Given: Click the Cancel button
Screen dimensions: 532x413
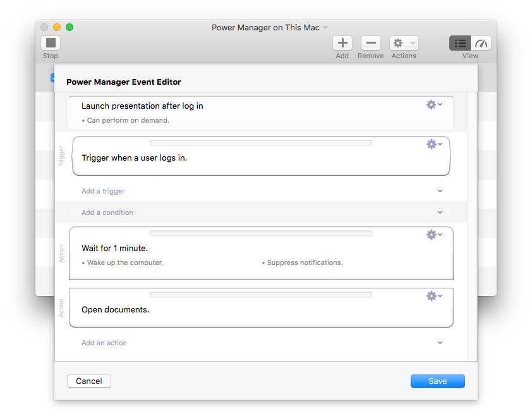Looking at the screenshot, I should (89, 381).
